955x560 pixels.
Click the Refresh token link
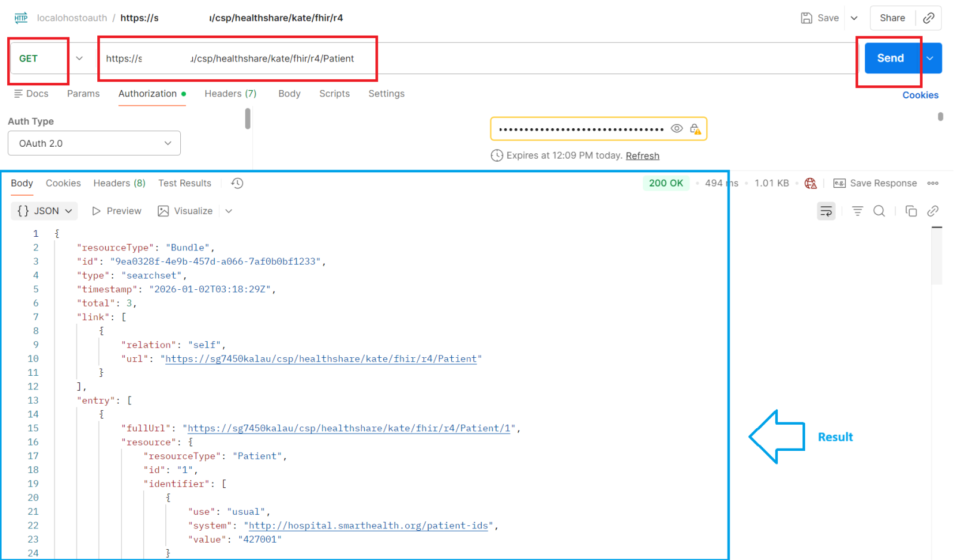pyautogui.click(x=642, y=156)
